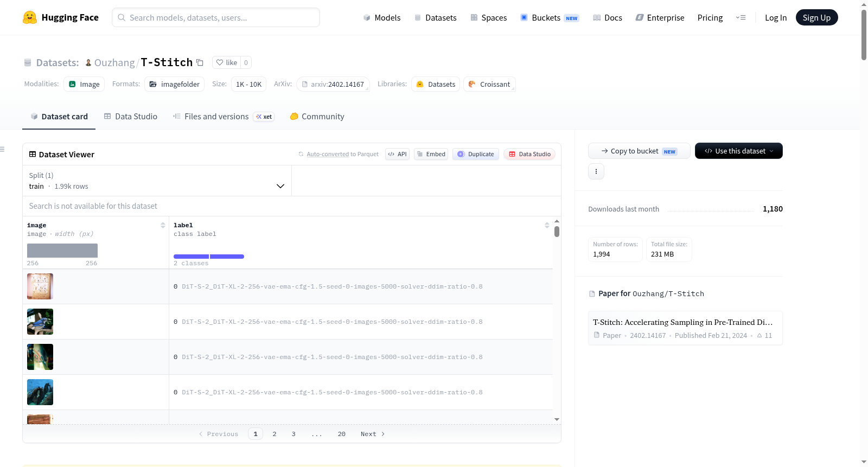Switch to the Dataset card tab
The image size is (868, 467).
click(59, 117)
